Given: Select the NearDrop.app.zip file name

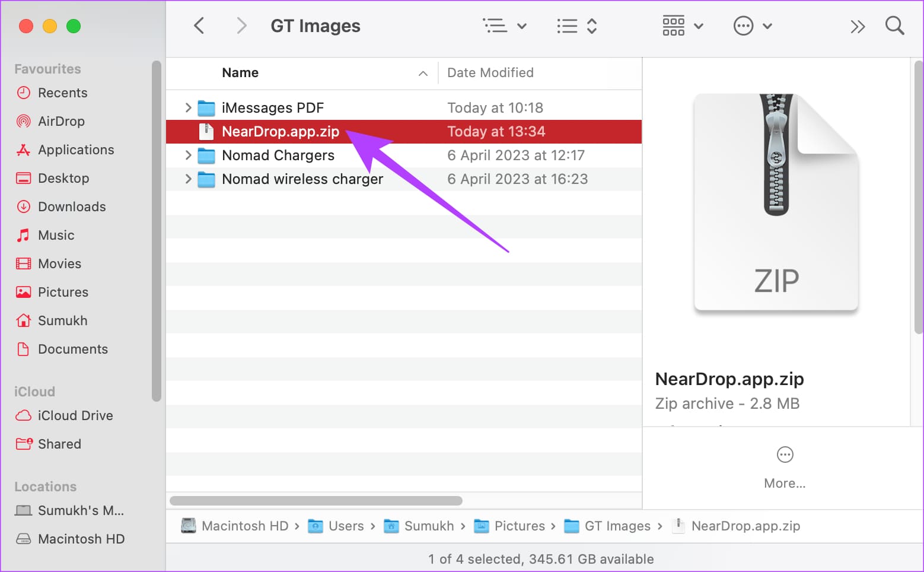Looking at the screenshot, I should (281, 131).
